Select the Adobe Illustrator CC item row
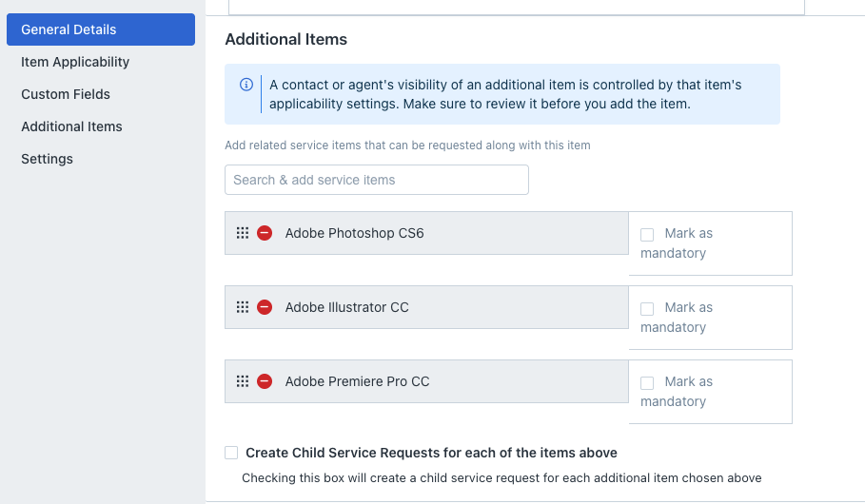 pos(426,307)
